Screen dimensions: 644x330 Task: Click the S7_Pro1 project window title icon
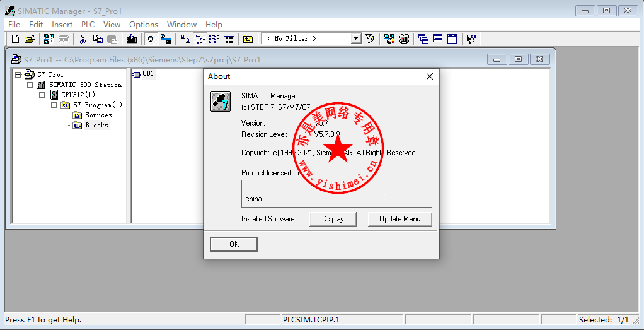tap(16, 59)
